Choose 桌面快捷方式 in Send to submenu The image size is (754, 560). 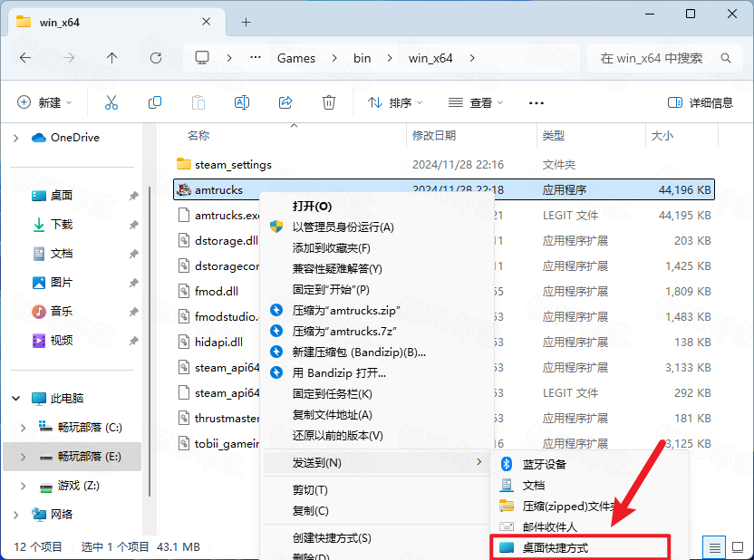(580, 548)
